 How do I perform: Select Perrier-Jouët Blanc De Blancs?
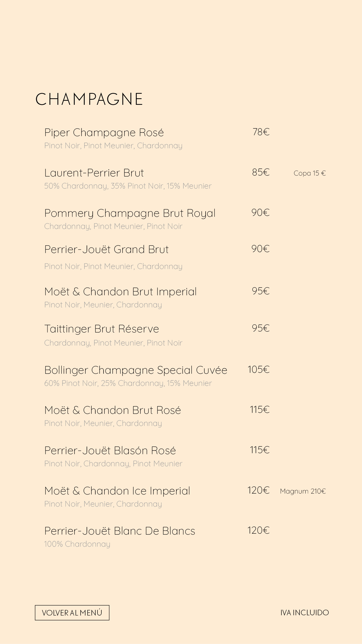coord(120,531)
